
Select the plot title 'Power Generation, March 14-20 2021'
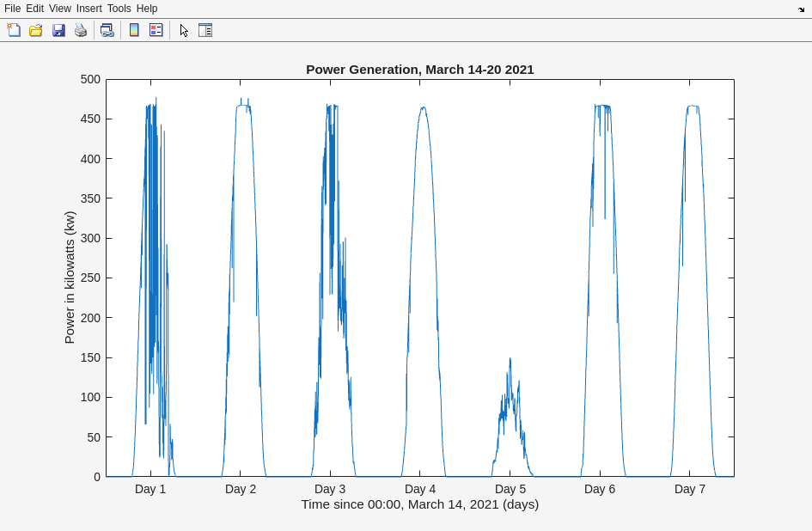click(x=419, y=70)
